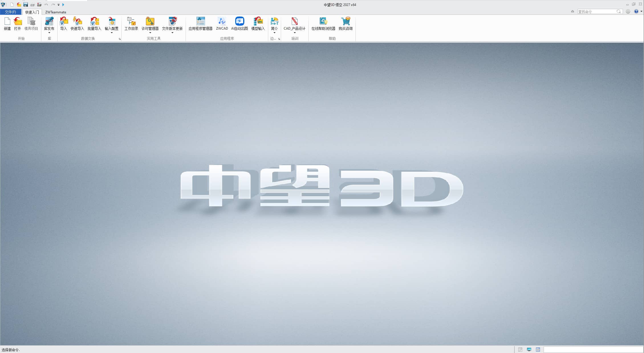Open the 许可管理器 dropdown menu
Image resolution: width=644 pixels, height=353 pixels.
(x=150, y=33)
